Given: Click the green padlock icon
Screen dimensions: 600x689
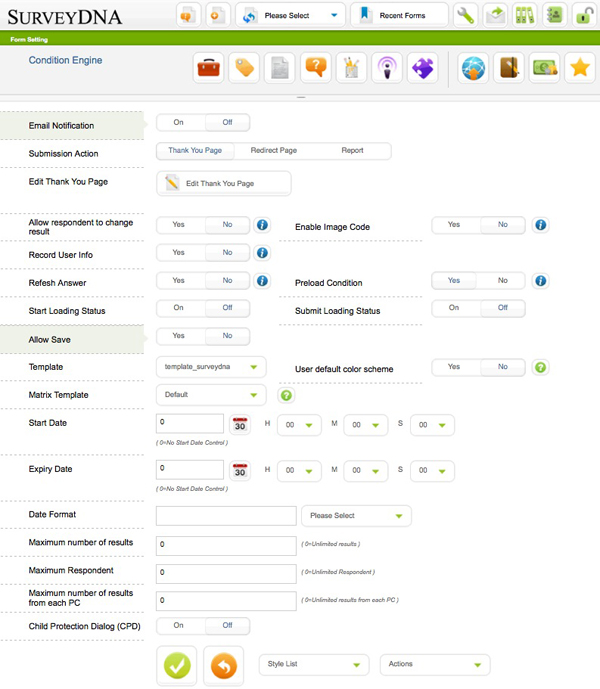Looking at the screenshot, I should [583, 15].
